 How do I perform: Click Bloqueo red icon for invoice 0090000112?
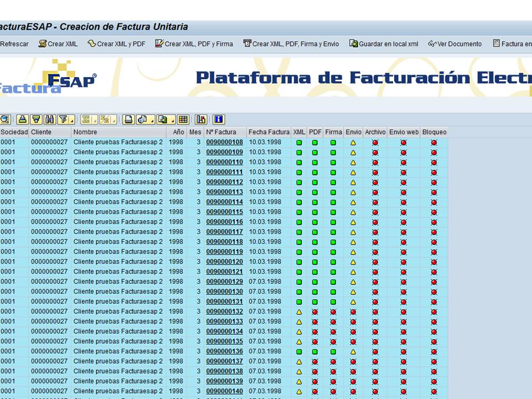coord(434,182)
